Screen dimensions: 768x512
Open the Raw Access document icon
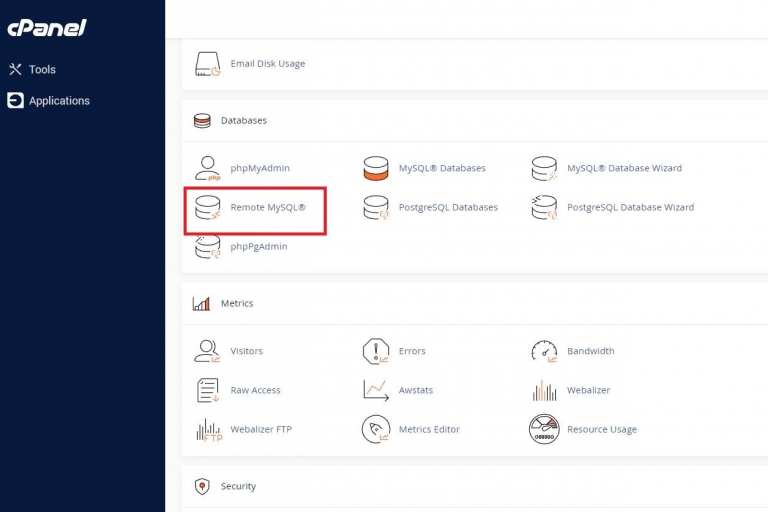208,390
